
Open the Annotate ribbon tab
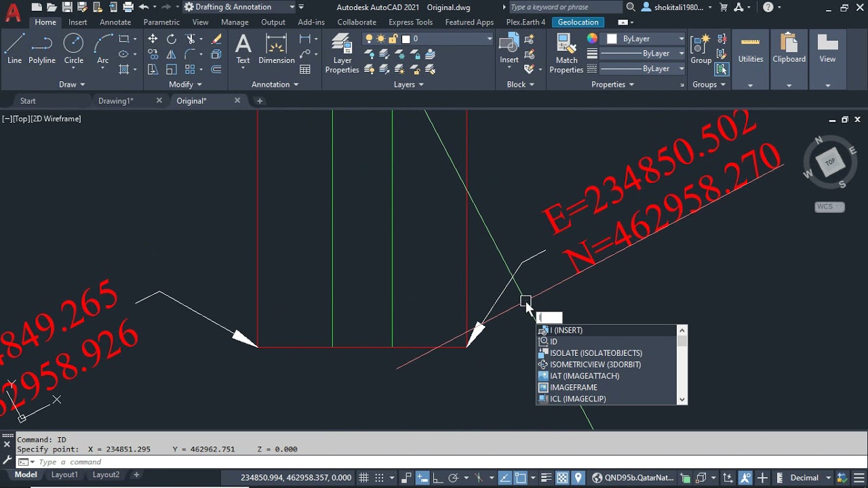tap(115, 22)
